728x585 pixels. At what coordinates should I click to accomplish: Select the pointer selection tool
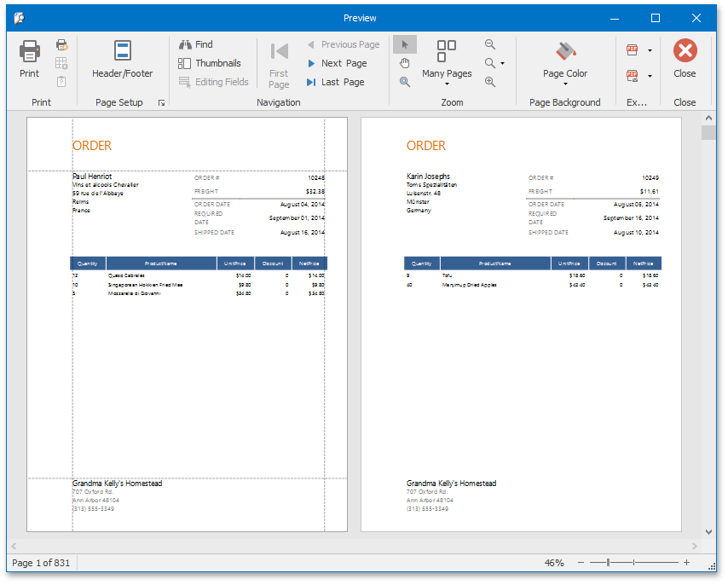tap(404, 43)
